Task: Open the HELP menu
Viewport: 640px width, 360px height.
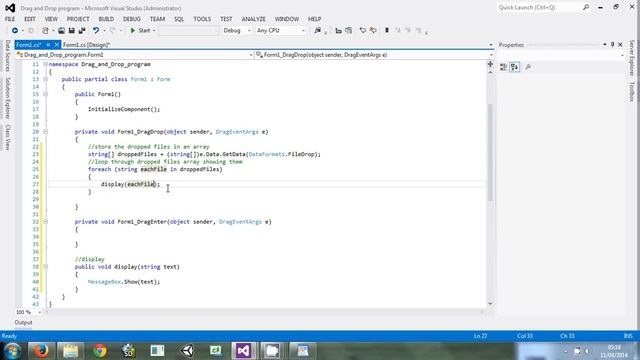Action: tap(314, 19)
